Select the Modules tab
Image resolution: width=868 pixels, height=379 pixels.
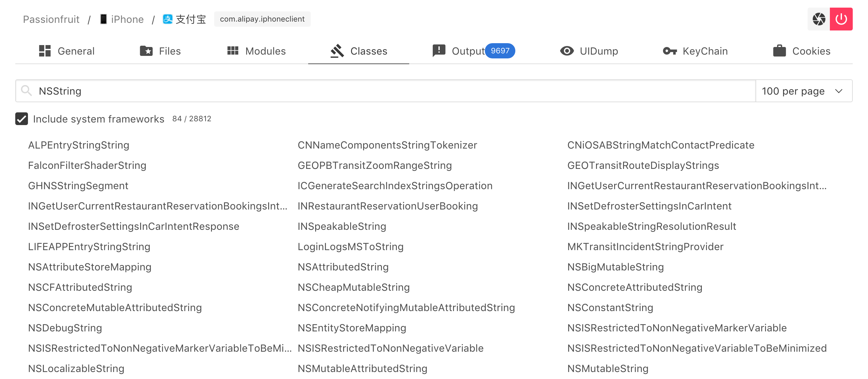[x=256, y=50]
